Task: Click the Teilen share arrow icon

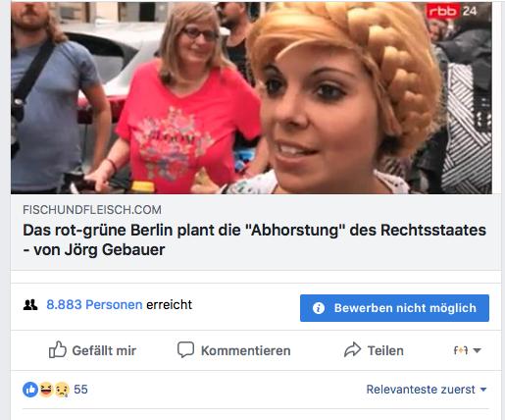Action: 352,349
